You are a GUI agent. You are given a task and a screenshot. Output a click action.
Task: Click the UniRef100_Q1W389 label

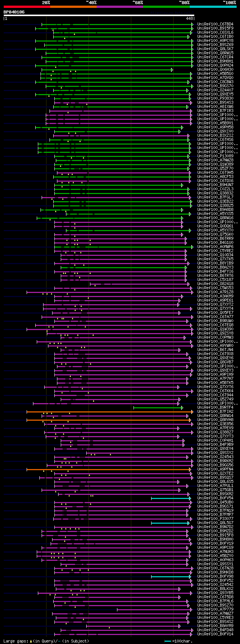click(x=215, y=164)
